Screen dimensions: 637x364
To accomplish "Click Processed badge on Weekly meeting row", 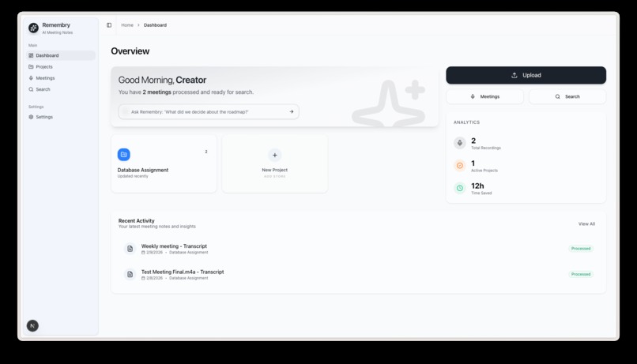I will [x=581, y=249].
